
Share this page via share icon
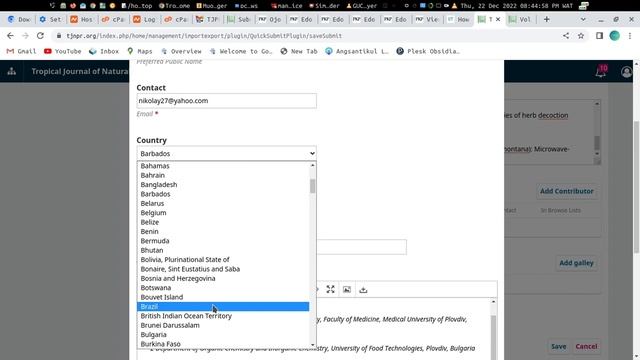coord(566,36)
